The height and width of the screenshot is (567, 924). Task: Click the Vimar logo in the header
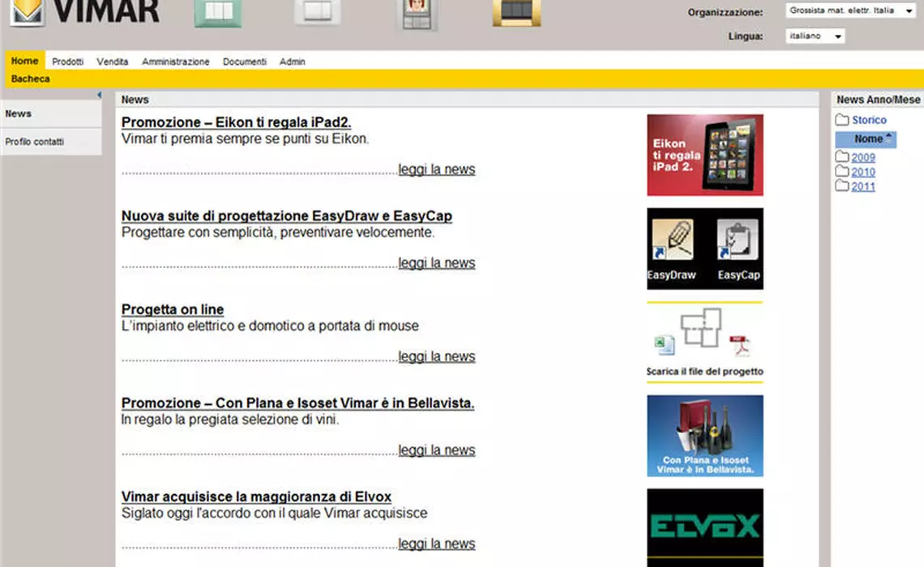85,12
